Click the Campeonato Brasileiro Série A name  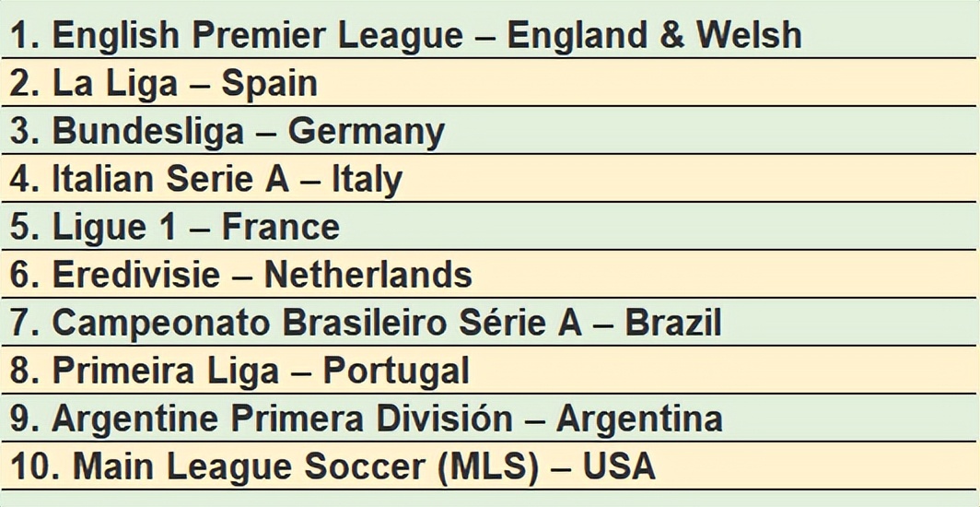[x=316, y=324]
